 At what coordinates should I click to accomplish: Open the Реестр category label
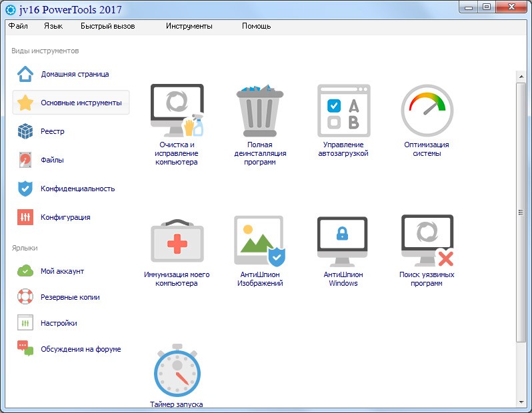[x=52, y=131]
